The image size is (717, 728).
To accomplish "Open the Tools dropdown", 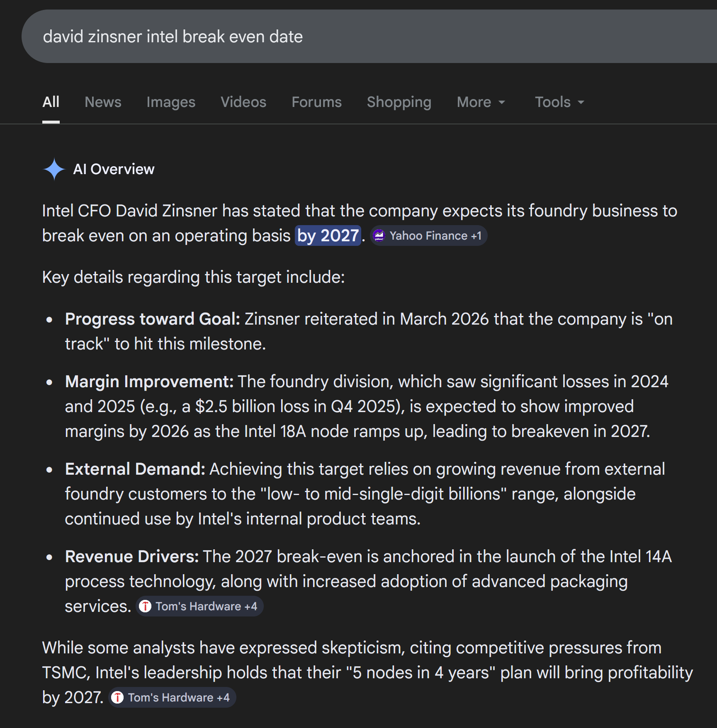I will 559,102.
